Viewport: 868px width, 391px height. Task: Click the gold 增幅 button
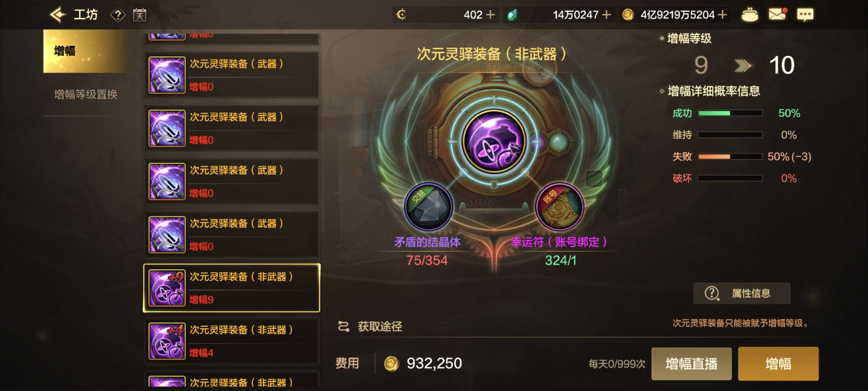coord(778,364)
